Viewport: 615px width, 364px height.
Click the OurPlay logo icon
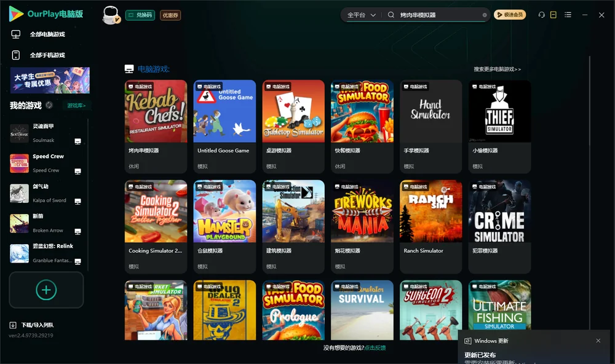tap(16, 14)
